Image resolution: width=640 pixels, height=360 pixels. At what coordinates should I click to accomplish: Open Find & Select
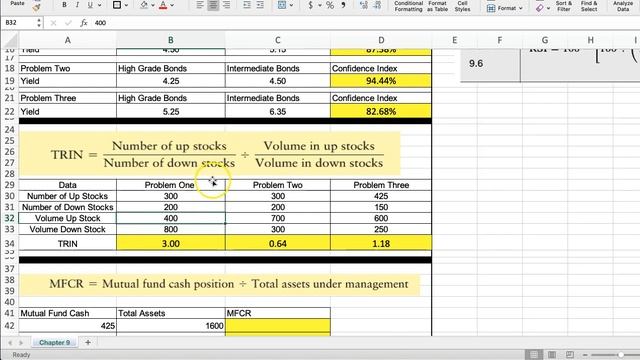(589, 6)
